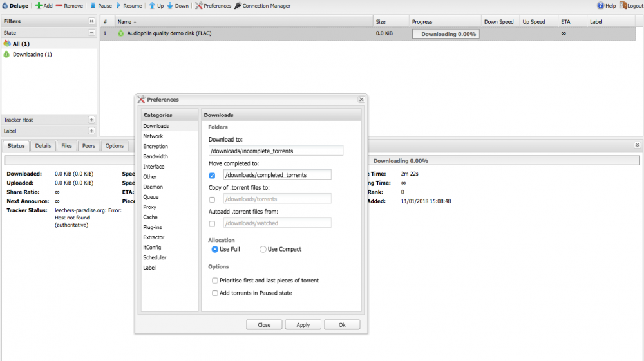Viewport: 644px width, 361px height.
Task: Sort torrents by Up Speed column
Action: [x=538, y=22]
